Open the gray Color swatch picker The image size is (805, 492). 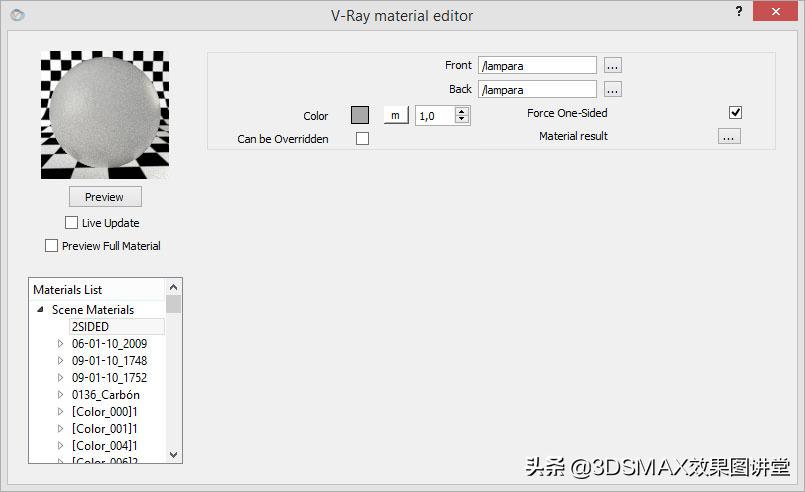coord(360,115)
